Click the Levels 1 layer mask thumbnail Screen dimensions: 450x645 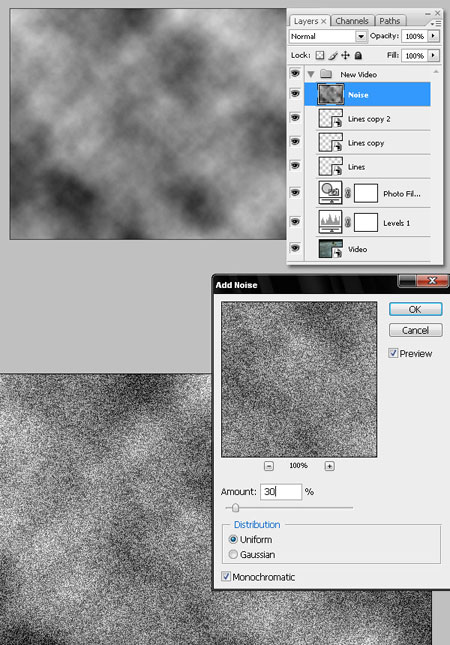coord(366,223)
